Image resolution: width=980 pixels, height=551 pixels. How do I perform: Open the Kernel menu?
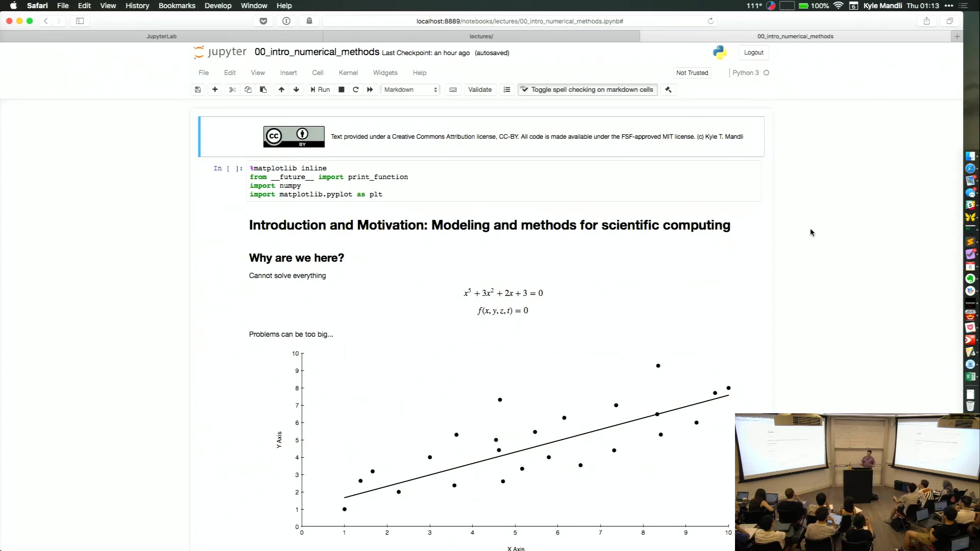tap(347, 72)
